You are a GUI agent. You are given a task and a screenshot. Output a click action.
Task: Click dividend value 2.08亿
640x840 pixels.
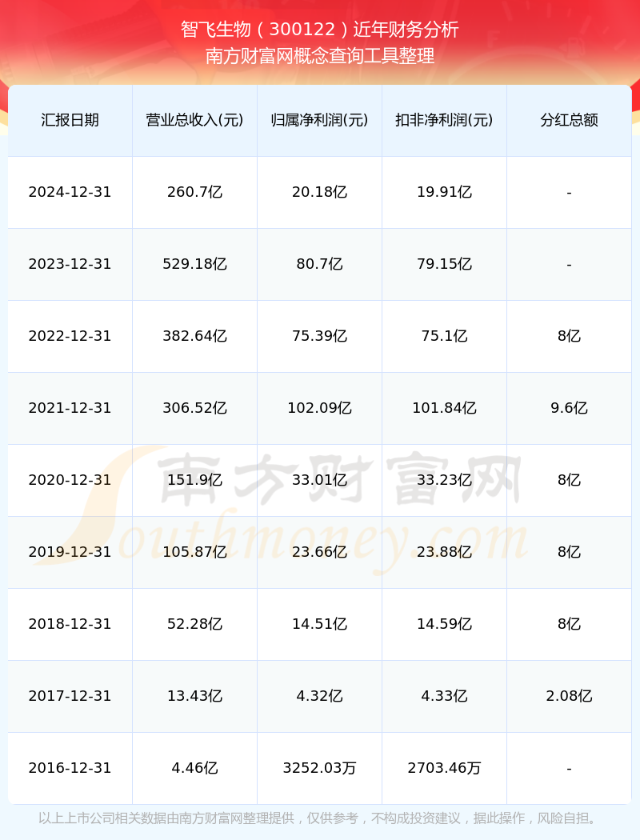[x=570, y=696]
